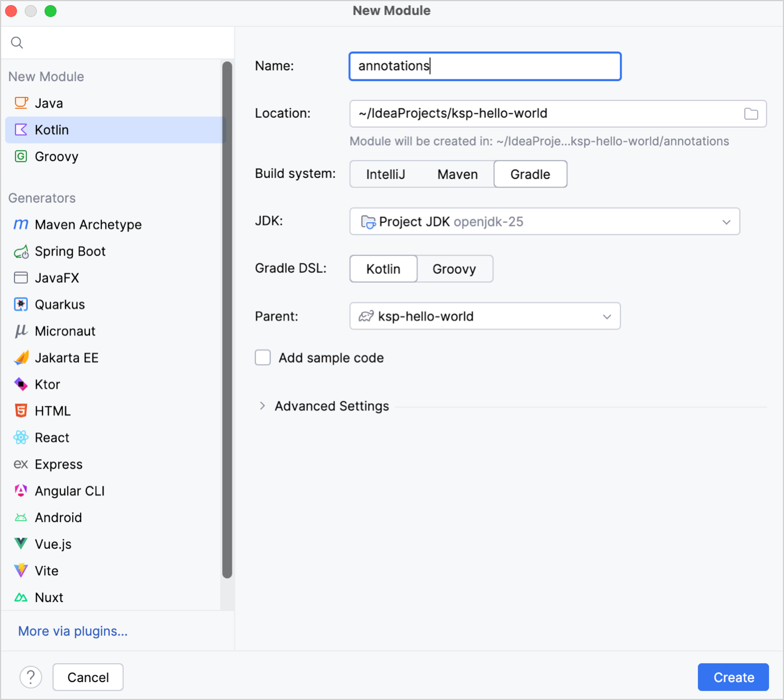
Task: Click the folder icon beside Location field
Action: [751, 113]
